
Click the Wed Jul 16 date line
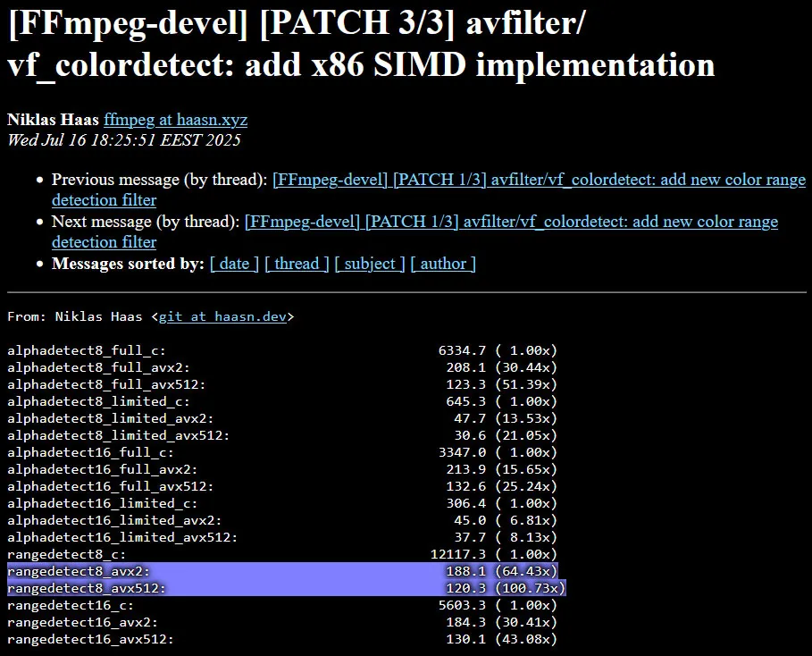pos(124,140)
